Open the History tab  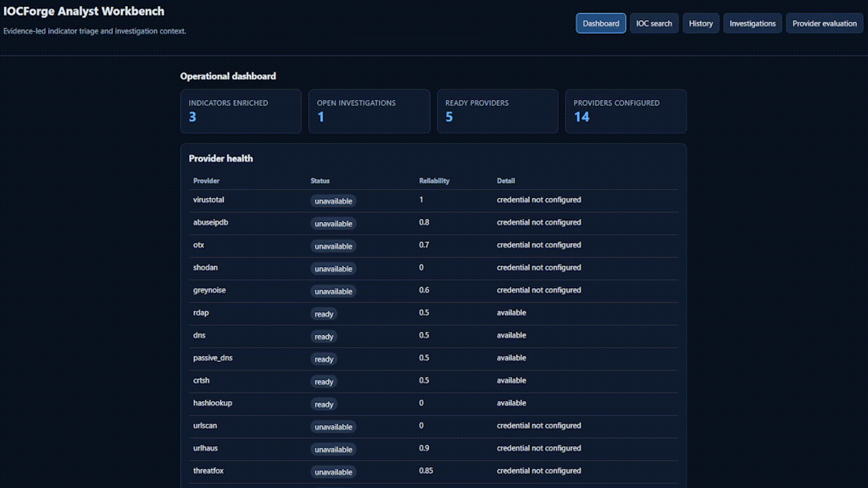coord(701,23)
